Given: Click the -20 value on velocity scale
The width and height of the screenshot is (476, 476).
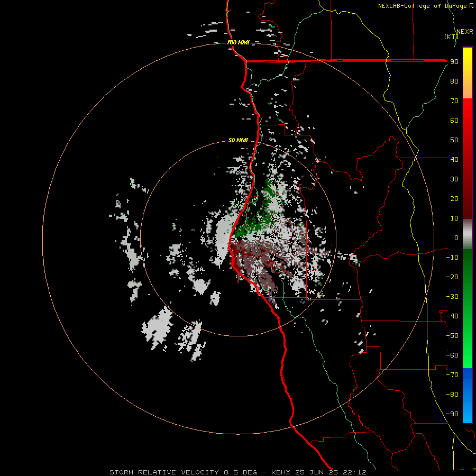Looking at the screenshot, I should (452, 277).
